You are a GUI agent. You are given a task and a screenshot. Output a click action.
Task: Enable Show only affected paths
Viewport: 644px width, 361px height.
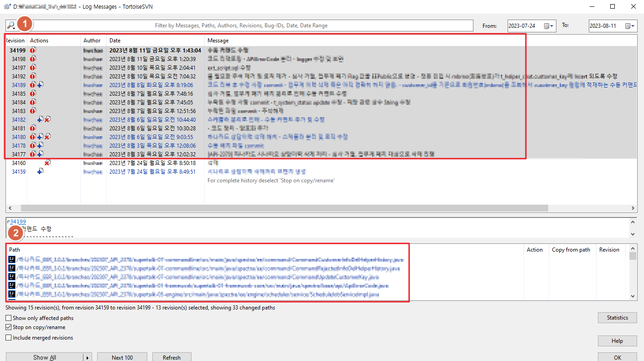[x=8, y=317]
